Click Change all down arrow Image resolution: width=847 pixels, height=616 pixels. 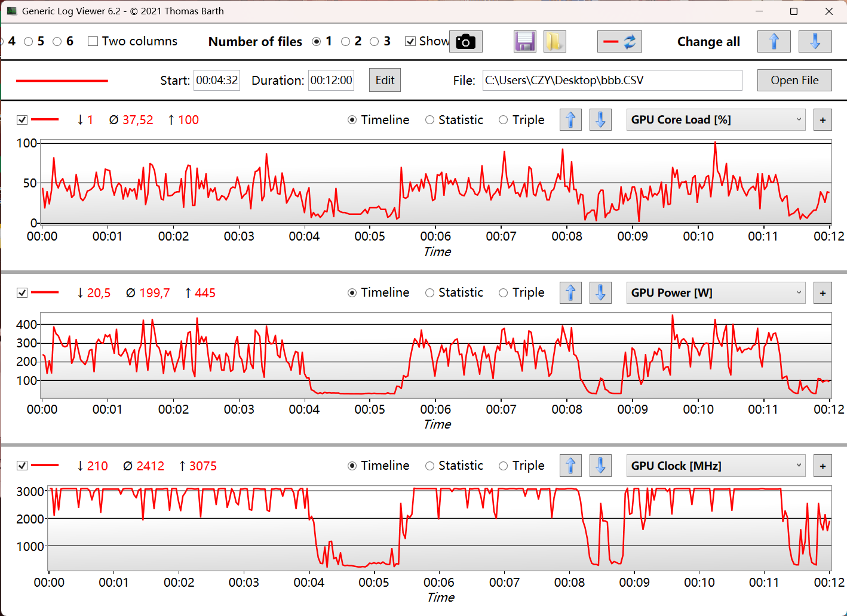pos(815,42)
